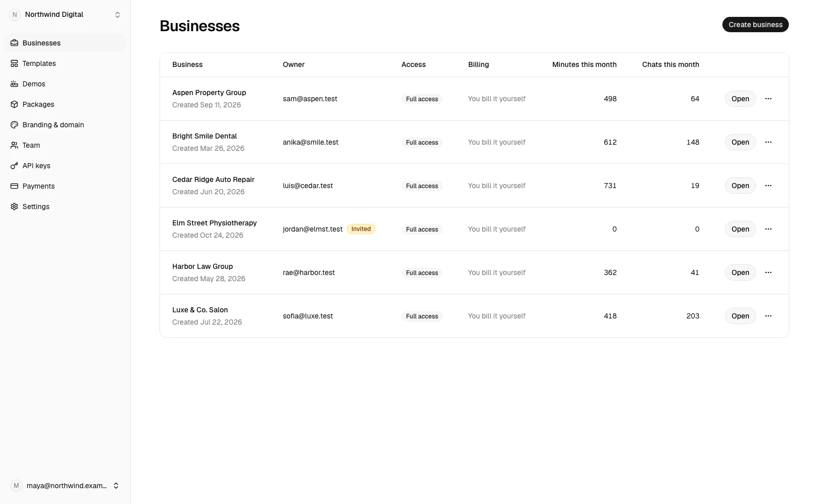The height and width of the screenshot is (504, 818).
Task: Open Branding & domain via its palette icon
Action: [14, 125]
